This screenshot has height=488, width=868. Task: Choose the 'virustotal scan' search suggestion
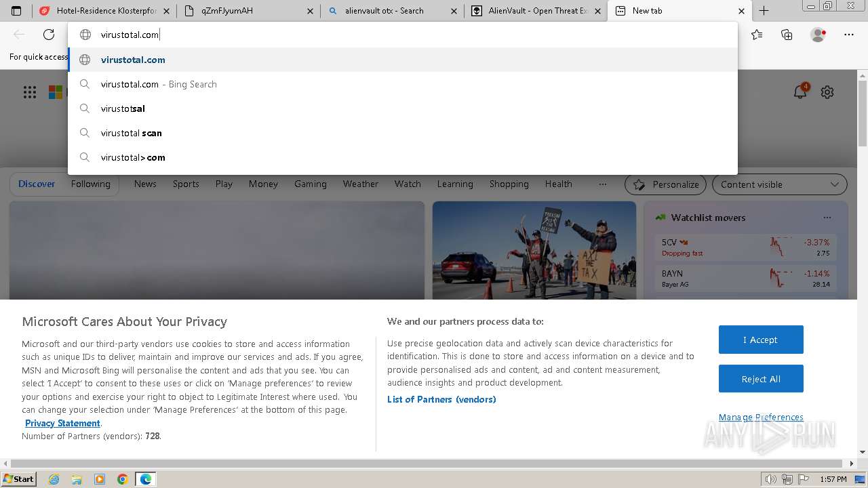pos(403,133)
